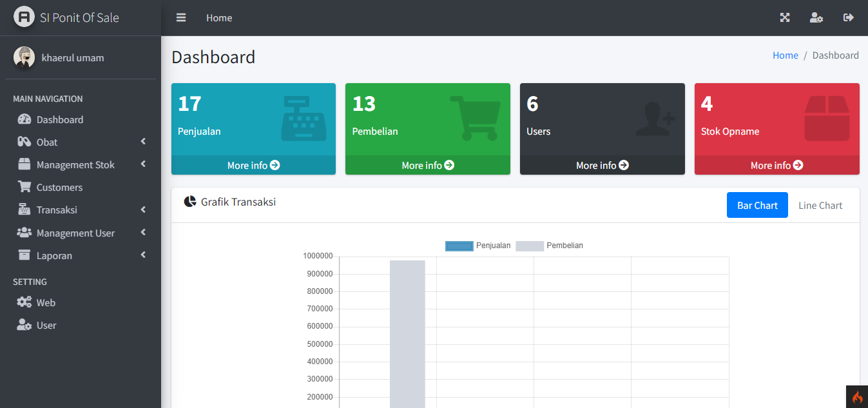Enter fullscreen mode using expand icon
This screenshot has width=868, height=408.
785,18
